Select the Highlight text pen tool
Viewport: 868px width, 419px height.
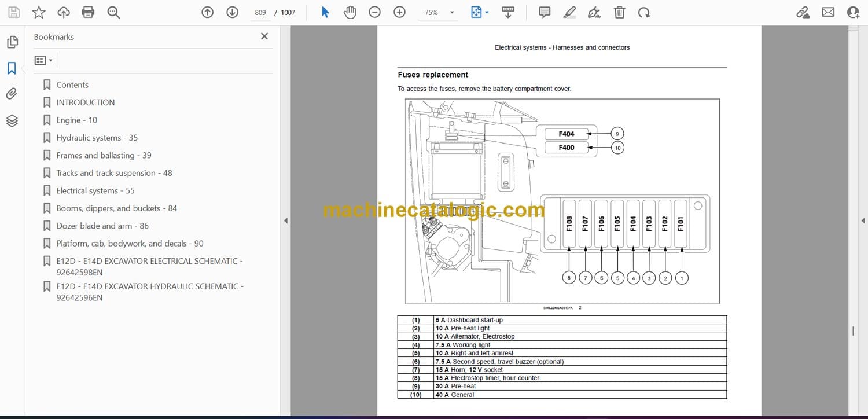pyautogui.click(x=569, y=12)
